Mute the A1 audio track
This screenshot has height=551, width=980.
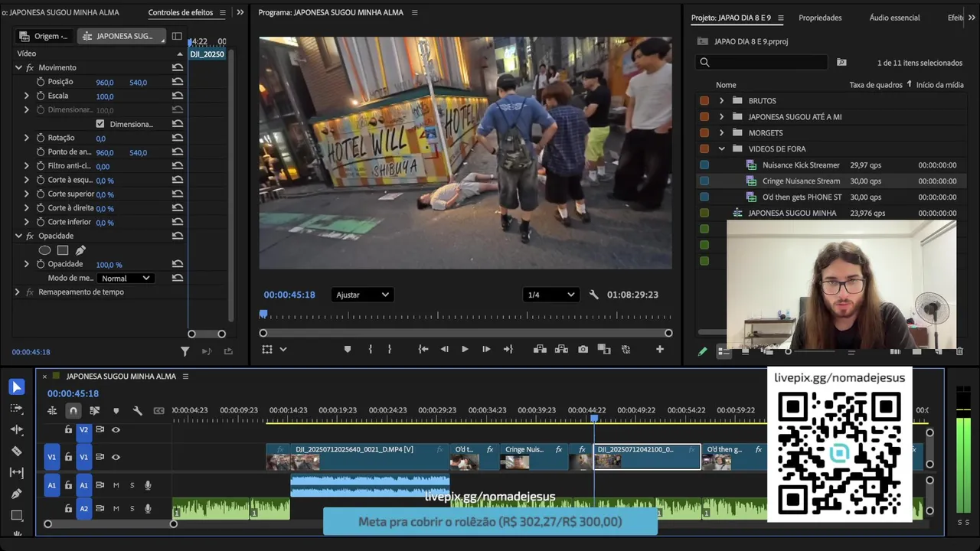[116, 485]
